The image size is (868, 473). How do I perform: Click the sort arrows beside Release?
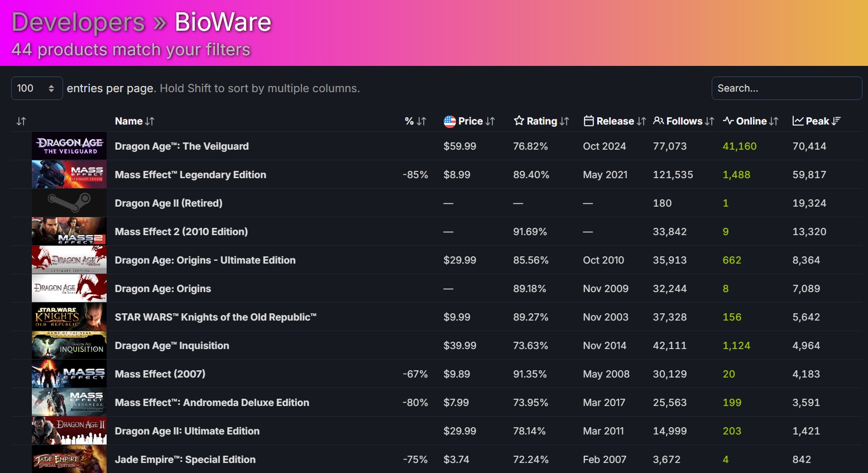pos(641,121)
